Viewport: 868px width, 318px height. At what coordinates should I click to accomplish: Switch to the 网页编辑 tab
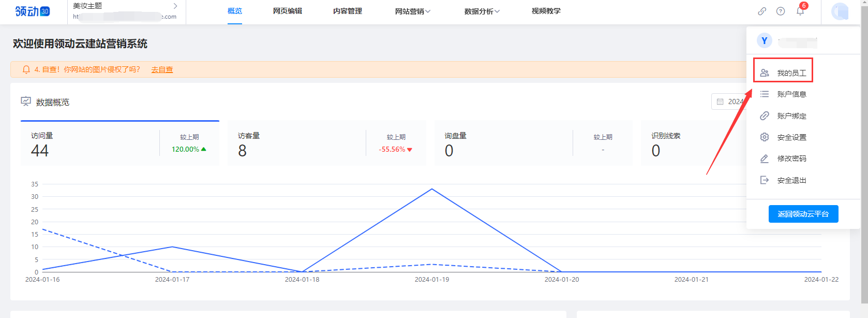(x=288, y=11)
